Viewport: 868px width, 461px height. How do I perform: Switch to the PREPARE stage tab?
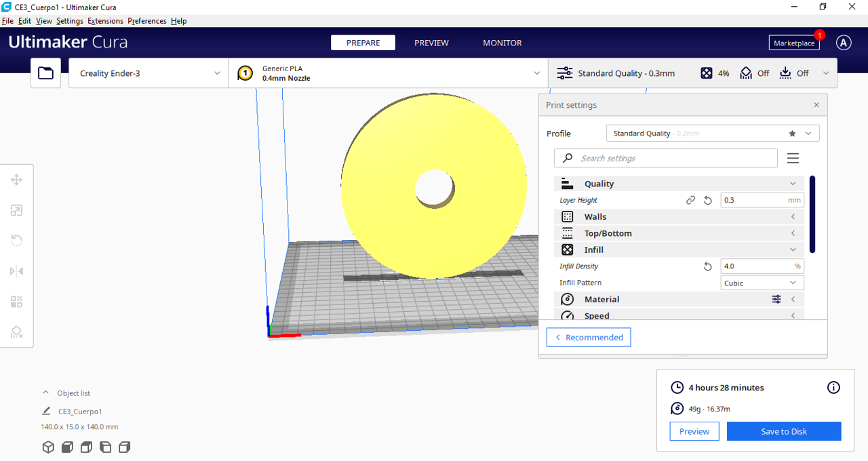click(363, 43)
